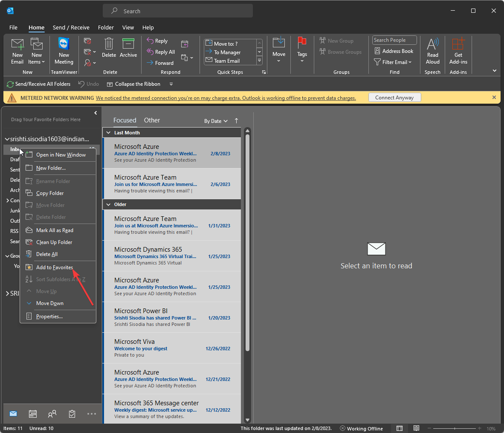The height and width of the screenshot is (433, 504).
Task: Click the metered connection warning link
Action: tap(226, 98)
